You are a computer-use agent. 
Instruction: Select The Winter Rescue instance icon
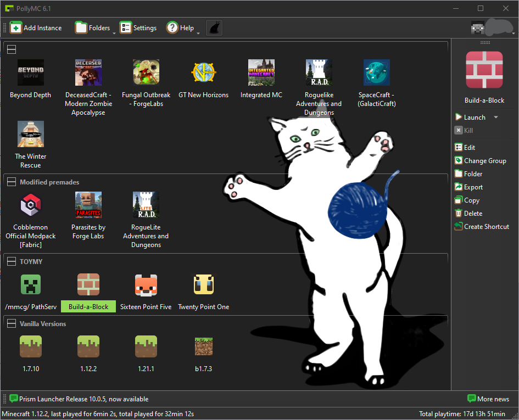tap(30, 134)
